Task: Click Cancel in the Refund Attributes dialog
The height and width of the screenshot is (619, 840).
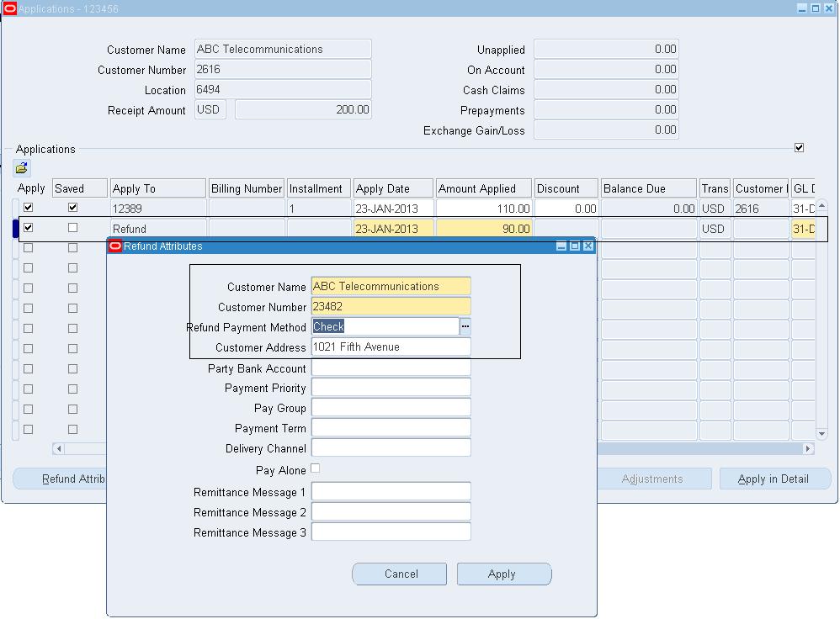Action: (x=399, y=574)
